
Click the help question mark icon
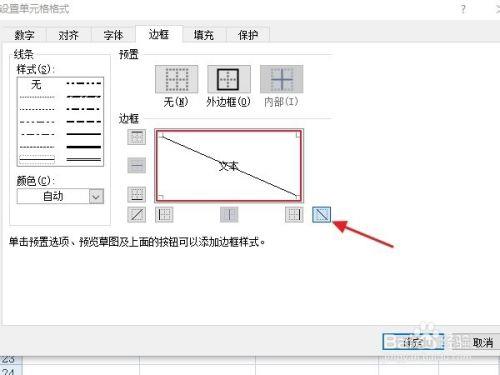pos(463,9)
